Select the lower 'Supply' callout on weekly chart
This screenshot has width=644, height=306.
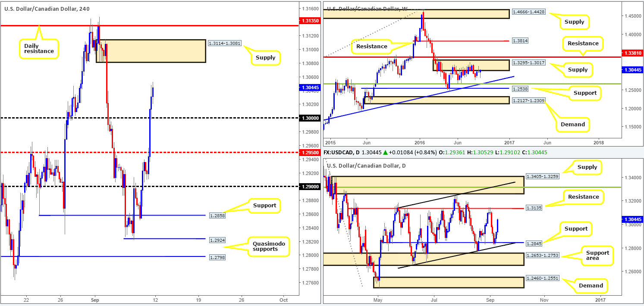(578, 69)
